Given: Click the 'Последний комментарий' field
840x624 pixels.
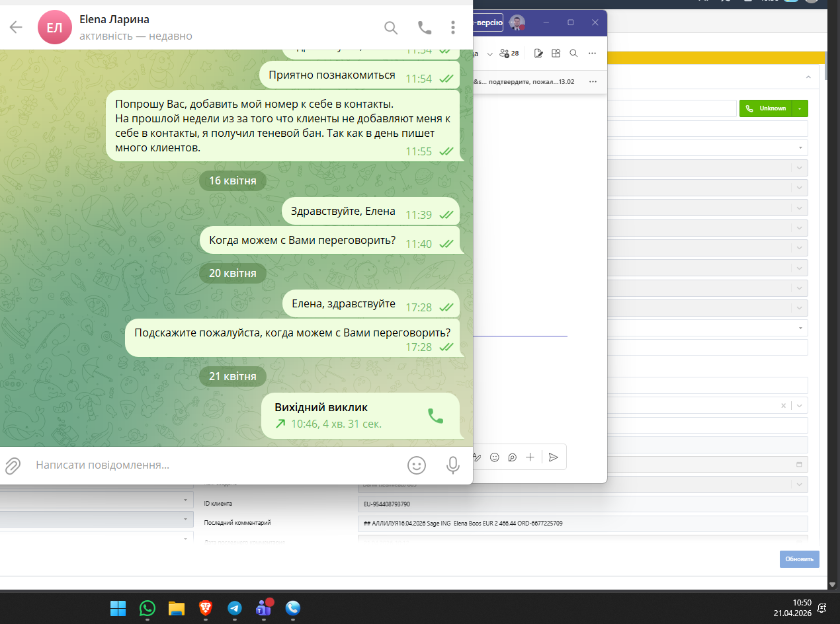Looking at the screenshot, I should (583, 524).
